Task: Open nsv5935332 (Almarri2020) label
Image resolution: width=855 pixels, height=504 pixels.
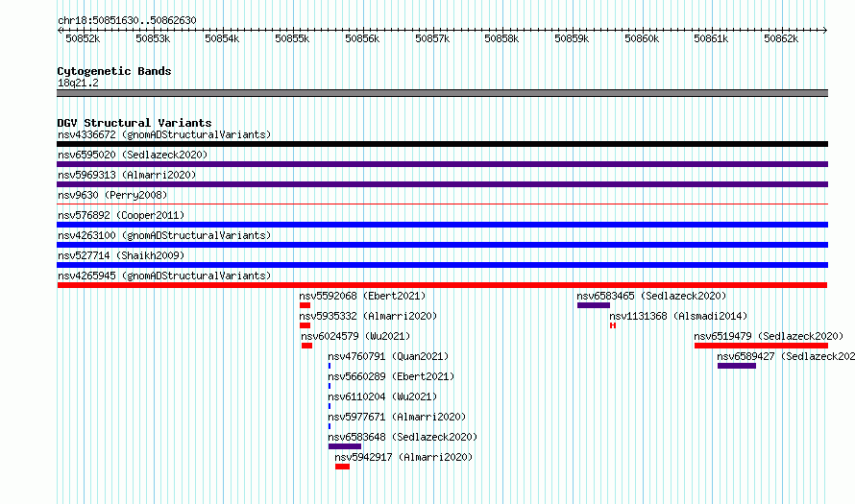Action: coord(368,316)
